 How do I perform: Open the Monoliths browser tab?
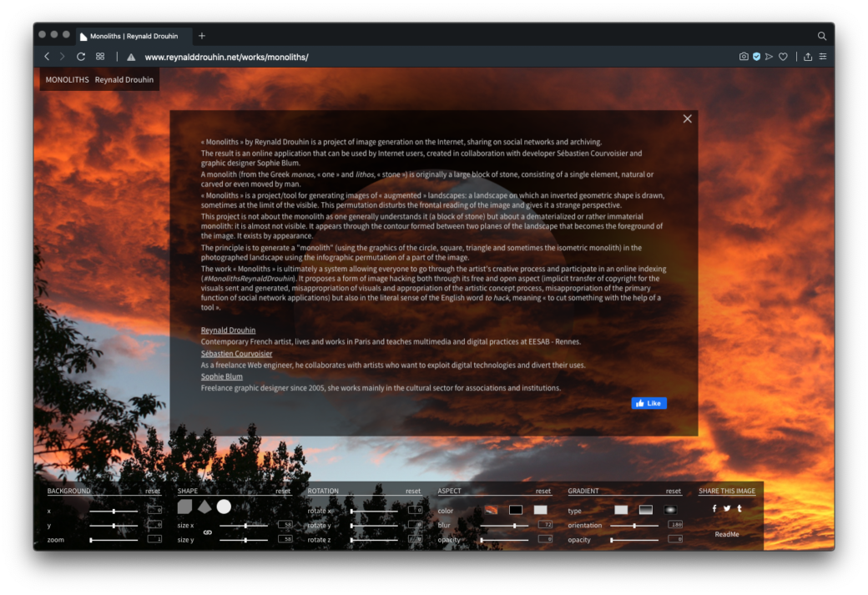134,36
